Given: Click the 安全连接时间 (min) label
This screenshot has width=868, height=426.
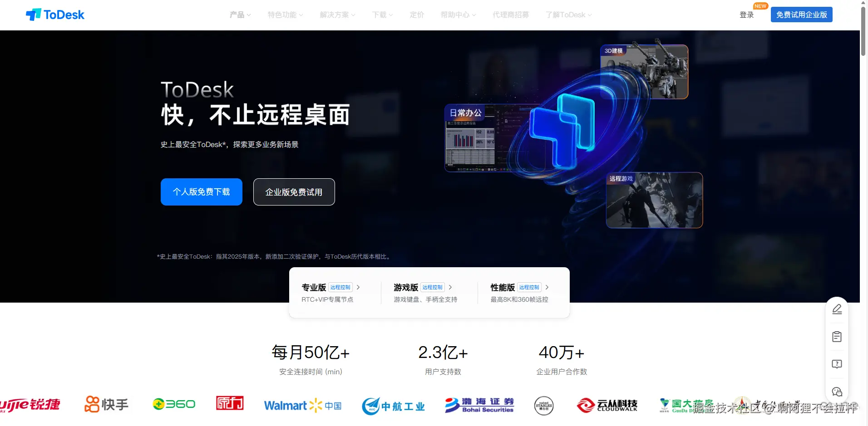Looking at the screenshot, I should coord(311,372).
